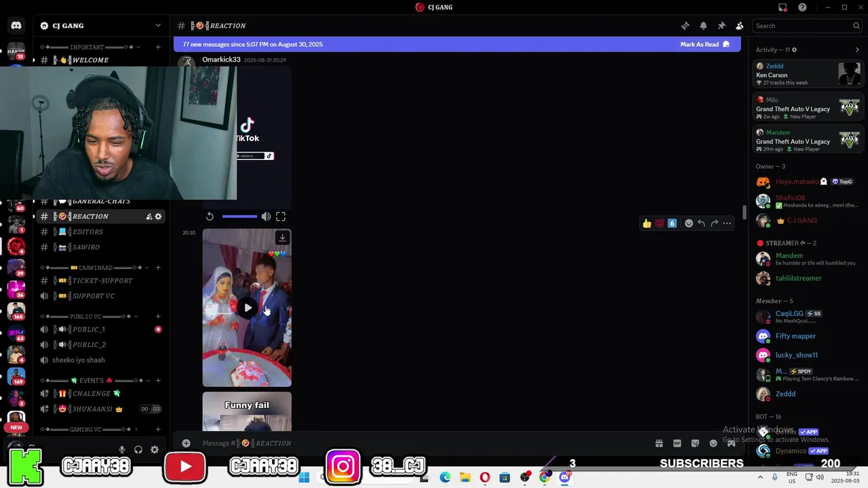Viewport: 868px width, 488px height.
Task: Enter fullscreen on TikTok video
Action: click(x=281, y=216)
